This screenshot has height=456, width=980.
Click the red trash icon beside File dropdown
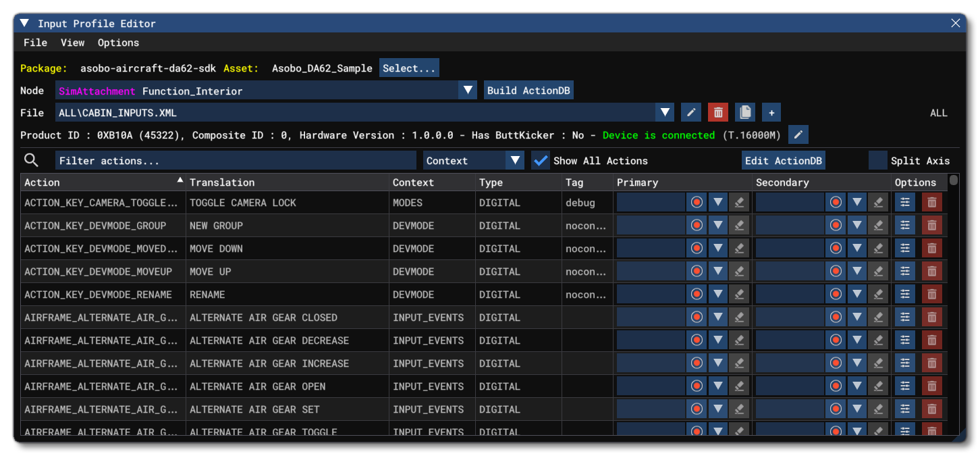(x=718, y=113)
